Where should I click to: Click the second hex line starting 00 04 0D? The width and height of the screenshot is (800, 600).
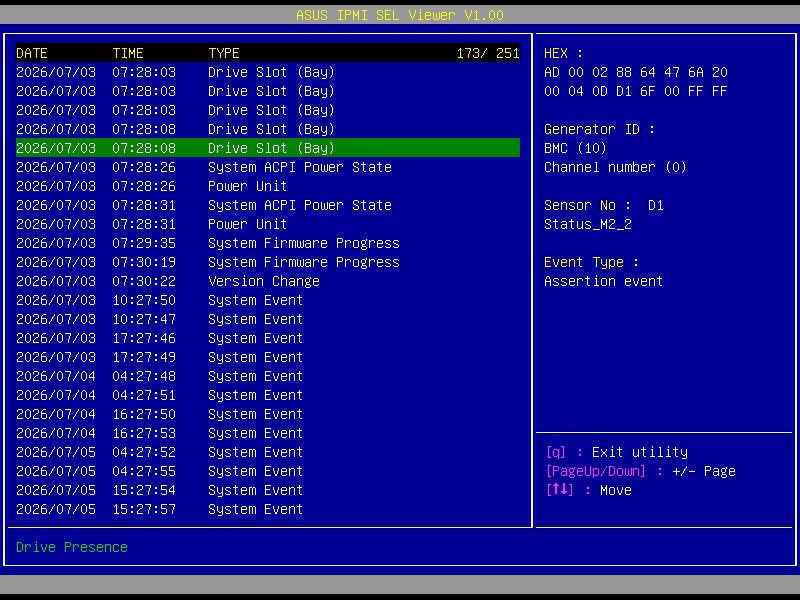(x=636, y=91)
